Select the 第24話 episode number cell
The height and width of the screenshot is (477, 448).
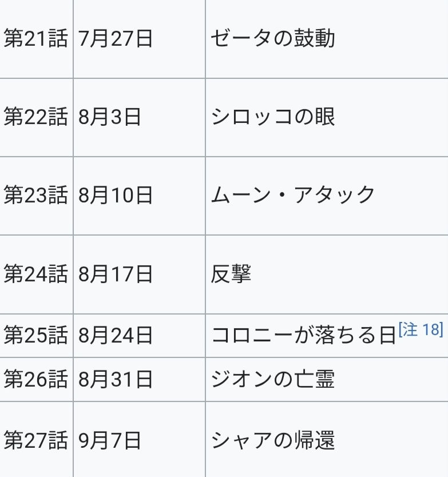[x=35, y=275]
